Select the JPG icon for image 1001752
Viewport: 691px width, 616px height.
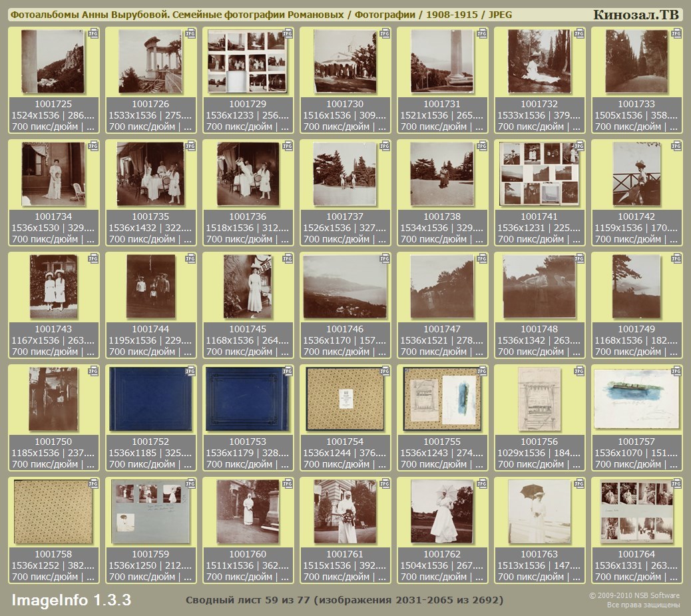(190, 371)
